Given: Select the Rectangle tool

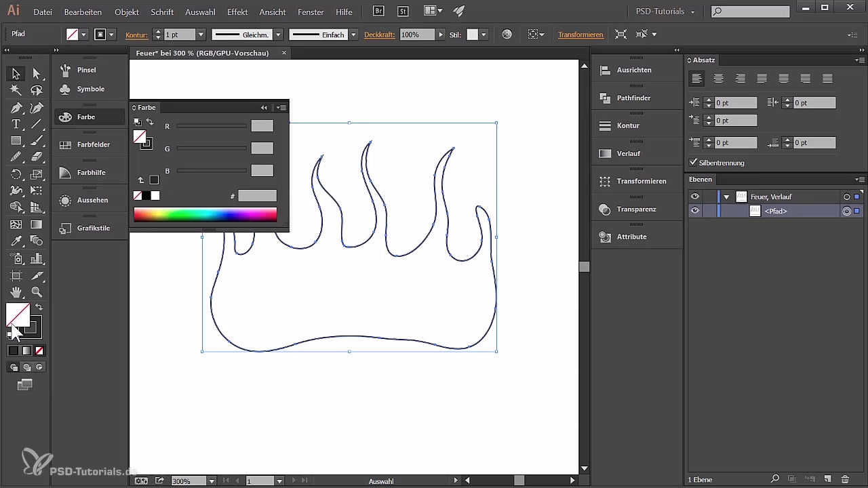Looking at the screenshot, I should click(x=16, y=141).
